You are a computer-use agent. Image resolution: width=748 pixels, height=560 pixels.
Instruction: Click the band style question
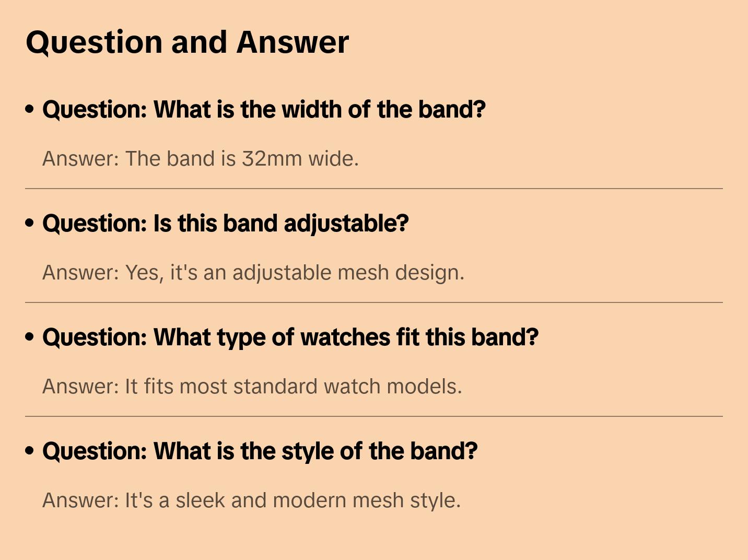tap(260, 451)
